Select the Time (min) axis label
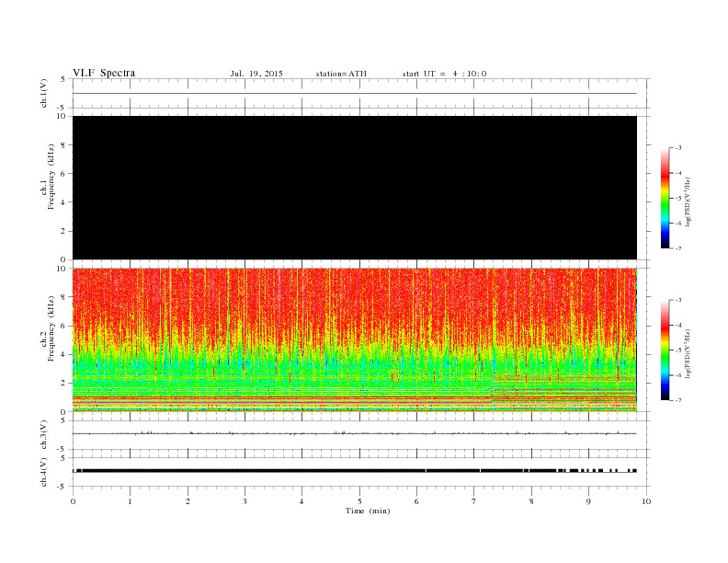 (x=368, y=511)
